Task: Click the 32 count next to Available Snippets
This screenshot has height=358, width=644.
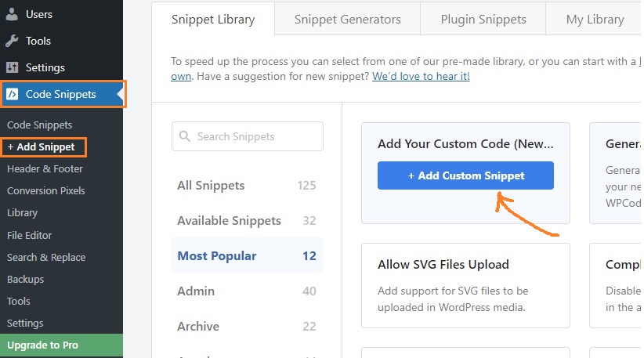Action: [309, 221]
